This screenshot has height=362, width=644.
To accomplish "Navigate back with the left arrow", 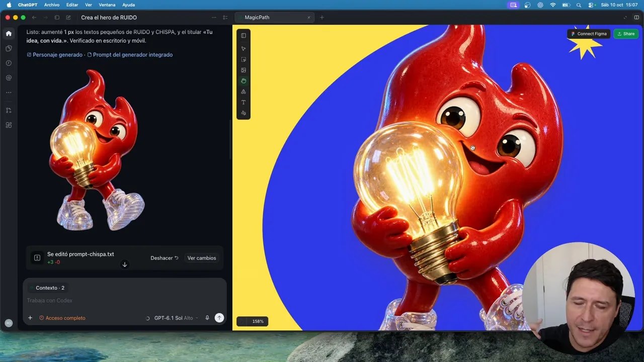I will pos(34,18).
